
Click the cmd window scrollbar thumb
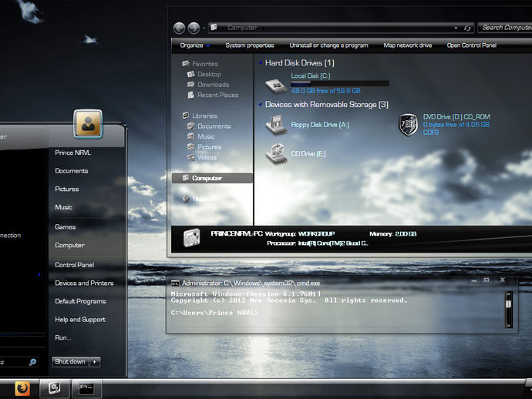click(508, 303)
